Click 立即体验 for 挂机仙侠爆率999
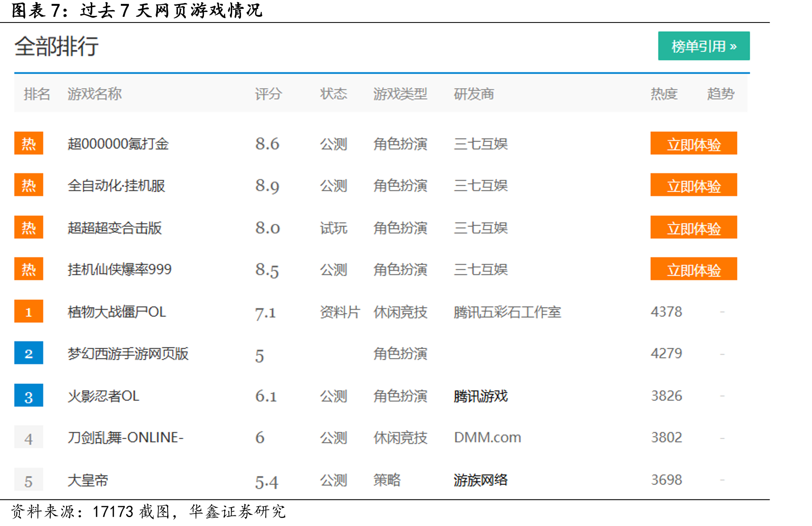 [693, 269]
